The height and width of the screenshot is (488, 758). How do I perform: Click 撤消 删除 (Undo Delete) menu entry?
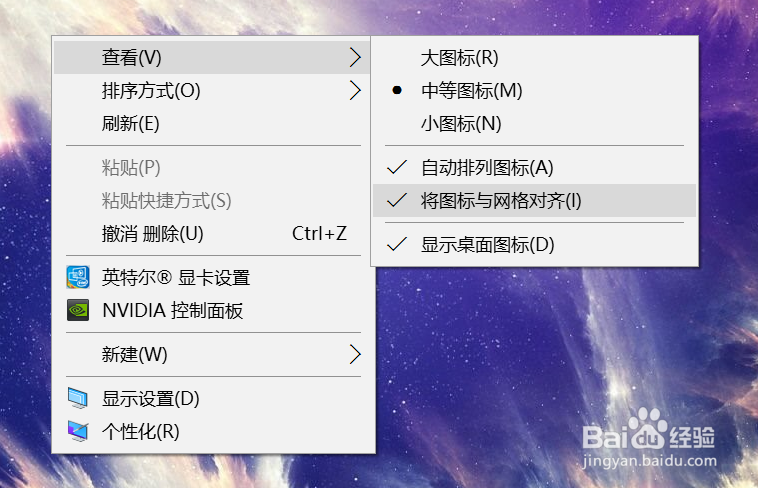click(x=152, y=233)
